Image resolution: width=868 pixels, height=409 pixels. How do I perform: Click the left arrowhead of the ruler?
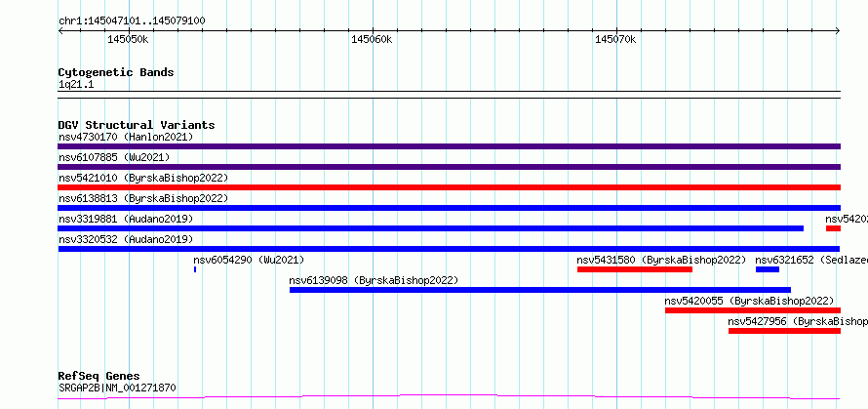click(60, 31)
